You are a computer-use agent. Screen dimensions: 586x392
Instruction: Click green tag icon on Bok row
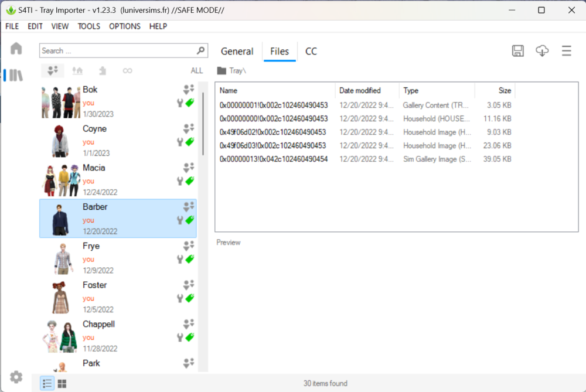click(x=190, y=103)
